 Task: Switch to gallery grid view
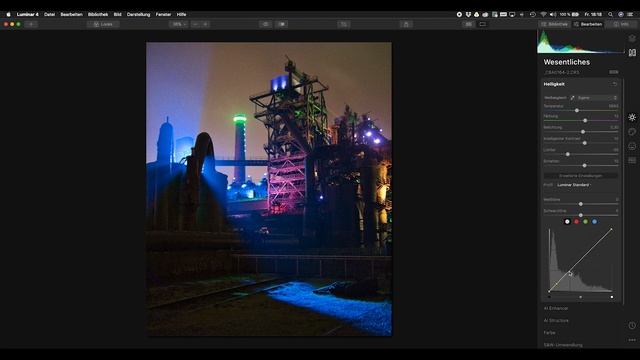(x=469, y=24)
